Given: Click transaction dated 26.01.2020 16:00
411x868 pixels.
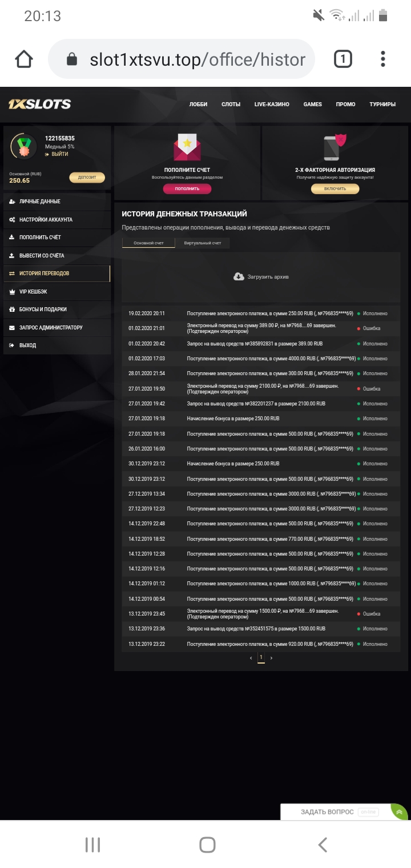Looking at the screenshot, I should (261, 449).
